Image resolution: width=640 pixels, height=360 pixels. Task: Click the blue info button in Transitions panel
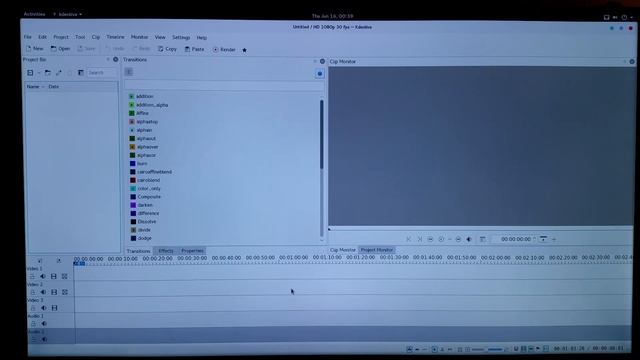tap(320, 74)
